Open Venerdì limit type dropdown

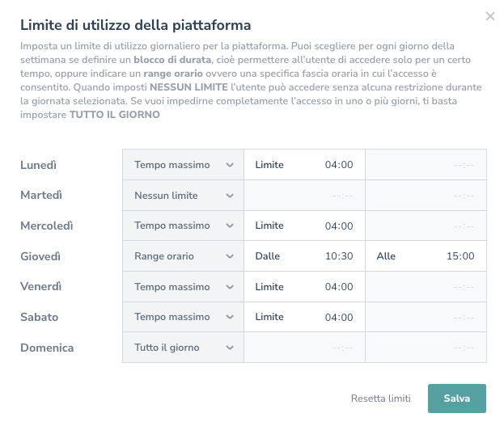tap(183, 287)
